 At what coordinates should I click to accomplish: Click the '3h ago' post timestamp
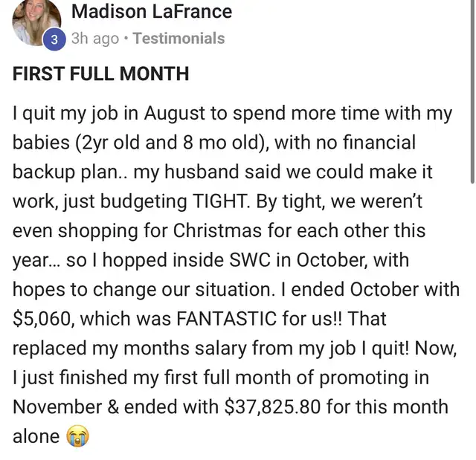tap(95, 39)
